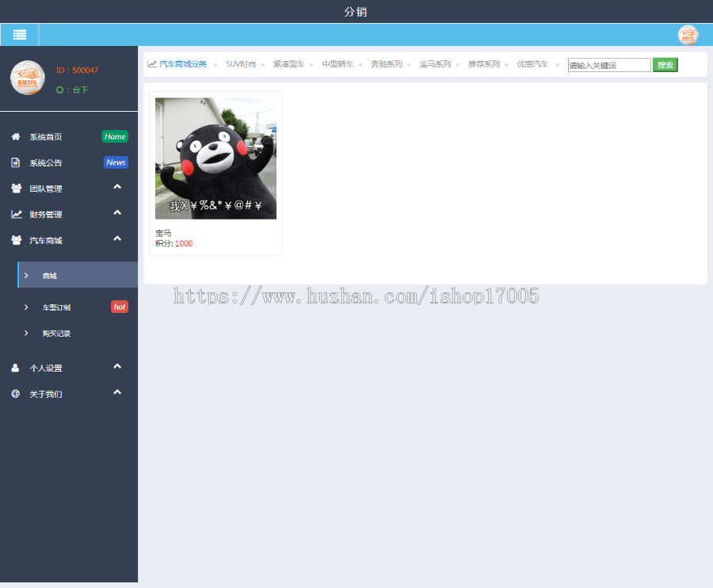Open the 宝马 product thumbnail image
This screenshot has width=713, height=588.
pos(215,158)
